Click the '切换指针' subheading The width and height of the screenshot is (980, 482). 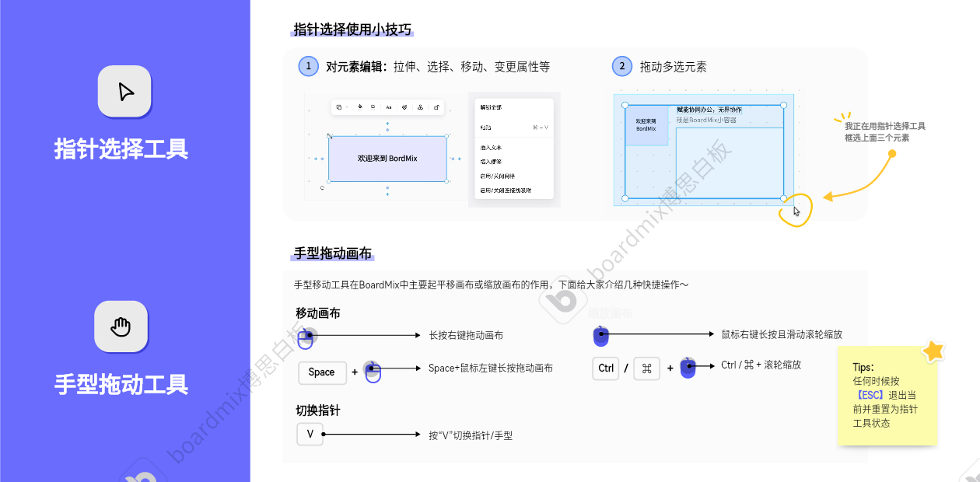[x=317, y=410]
